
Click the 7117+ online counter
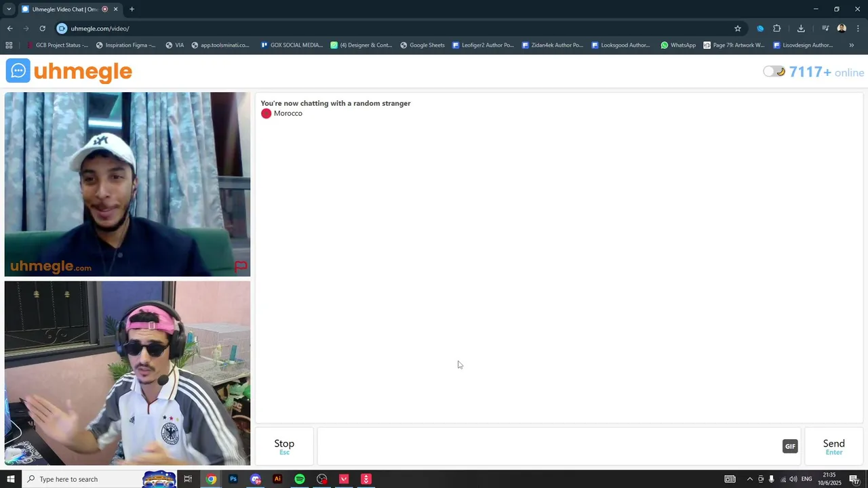827,72
